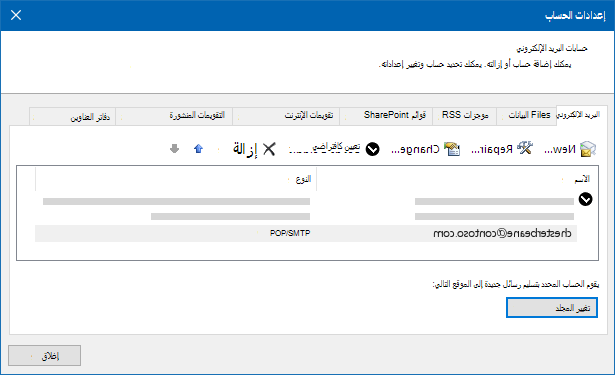Click the Change... toolbar label
615x375 pixels.
click(415, 149)
